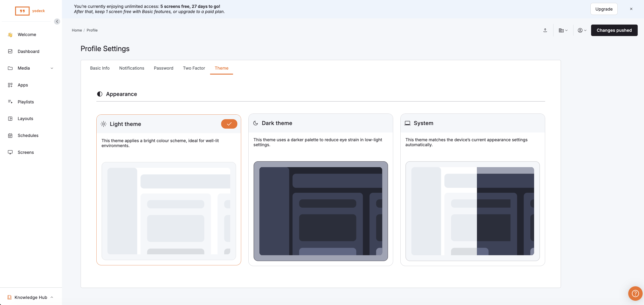Click the upload icon in header
This screenshot has height=305, width=644.
(545, 30)
